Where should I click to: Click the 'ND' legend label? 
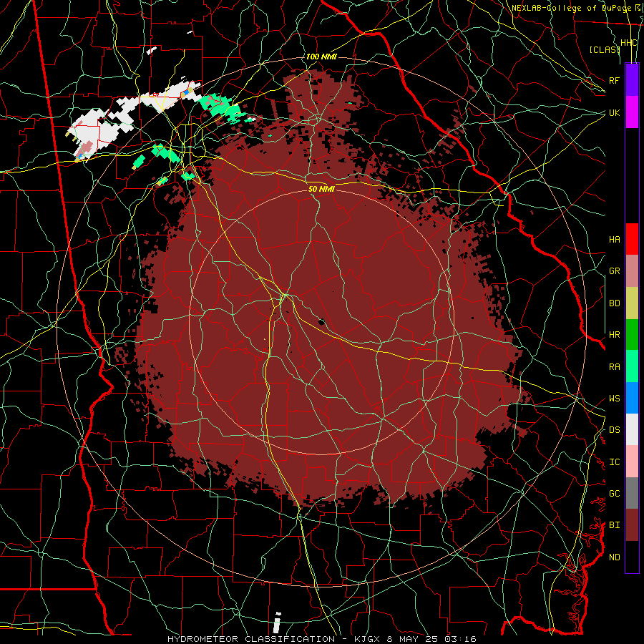point(614,557)
